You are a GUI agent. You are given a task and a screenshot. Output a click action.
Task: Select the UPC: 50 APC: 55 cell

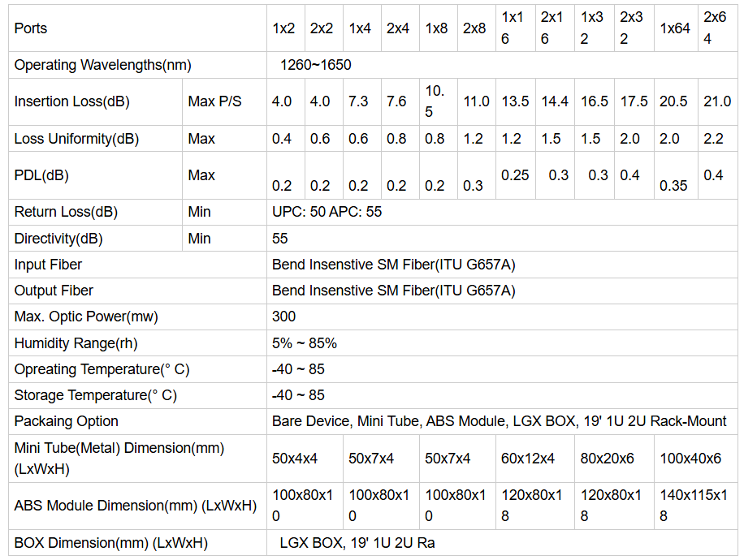327,212
